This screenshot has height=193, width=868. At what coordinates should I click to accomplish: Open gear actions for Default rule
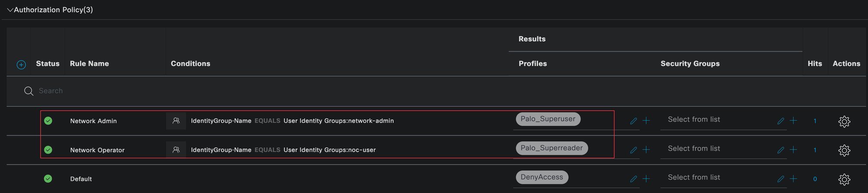point(844,179)
